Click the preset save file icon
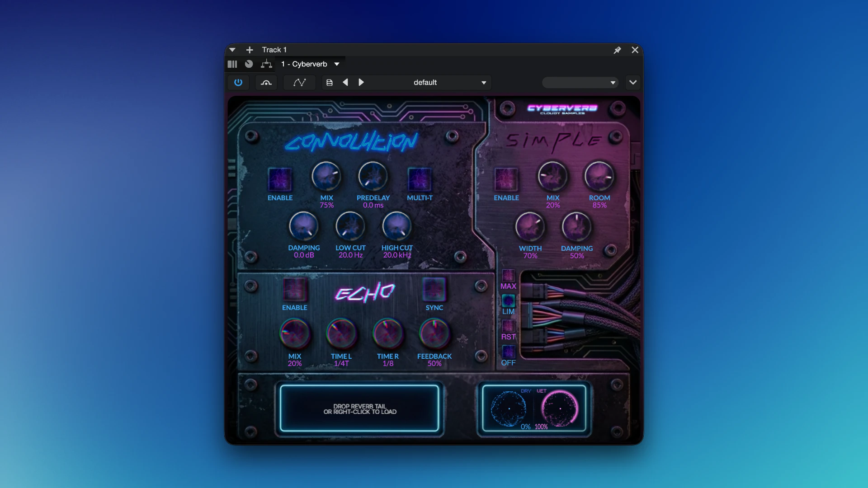Viewport: 868px width, 488px height. pyautogui.click(x=330, y=82)
